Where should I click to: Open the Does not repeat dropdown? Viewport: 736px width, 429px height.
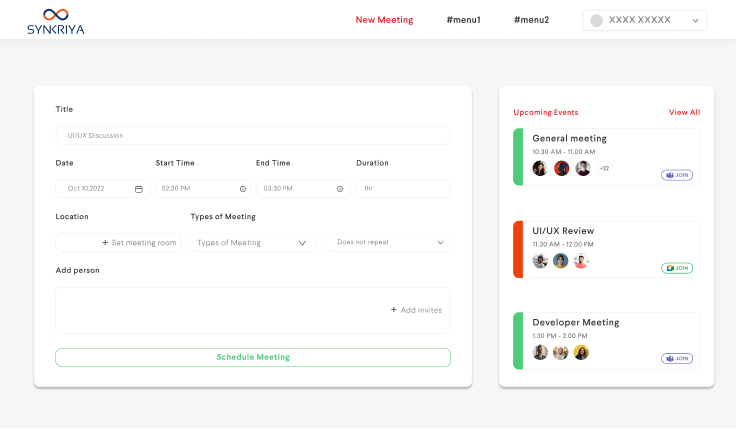coord(440,242)
